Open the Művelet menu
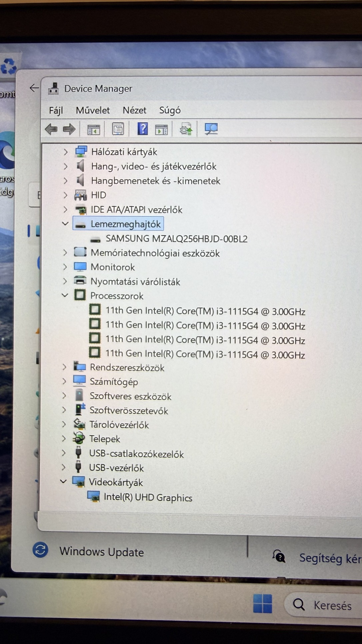 [93, 110]
